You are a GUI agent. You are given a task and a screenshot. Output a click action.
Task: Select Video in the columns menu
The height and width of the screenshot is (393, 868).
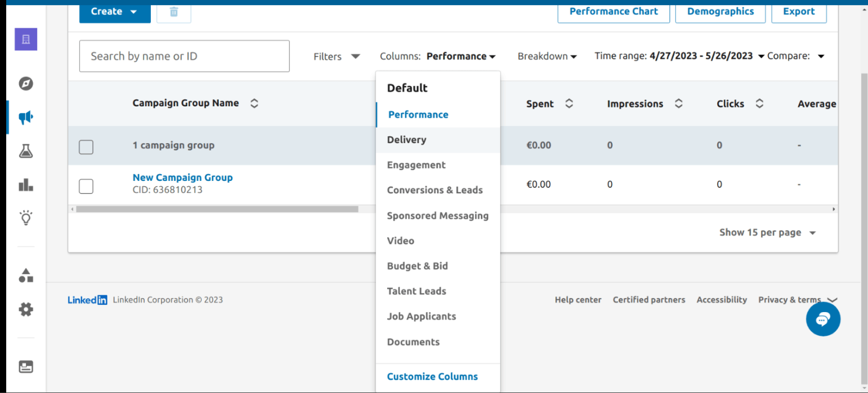438,241
